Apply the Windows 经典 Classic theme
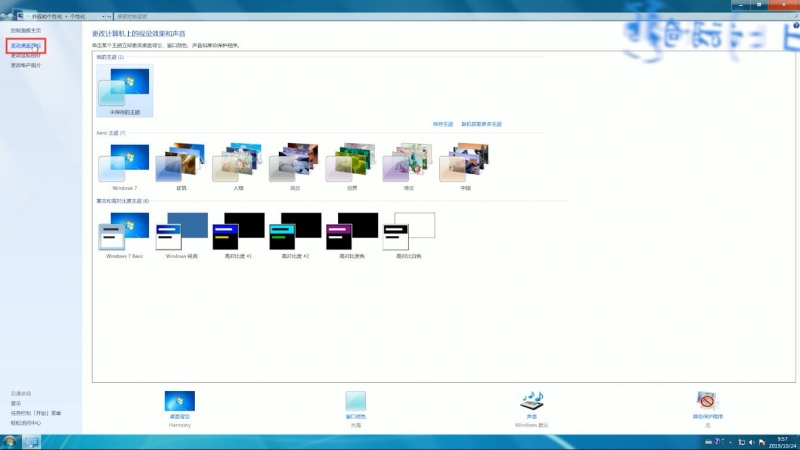 [x=181, y=235]
